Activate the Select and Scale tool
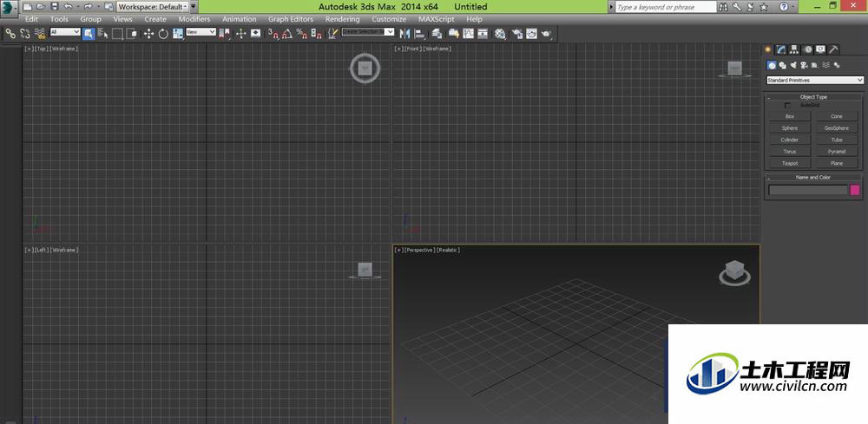The height and width of the screenshot is (424, 868). click(178, 34)
